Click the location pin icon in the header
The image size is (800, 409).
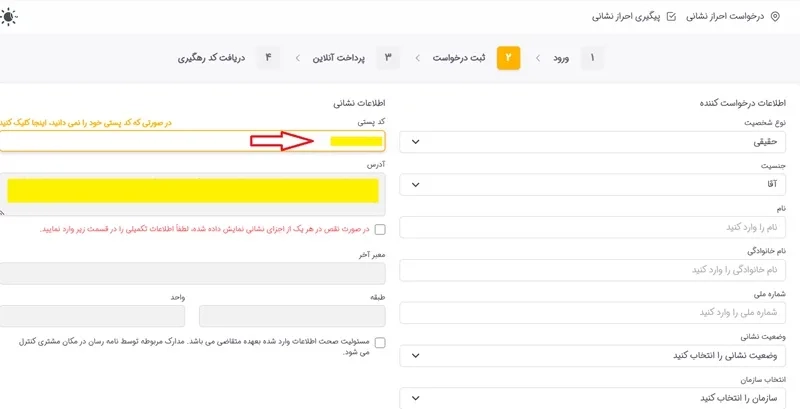coord(774,17)
